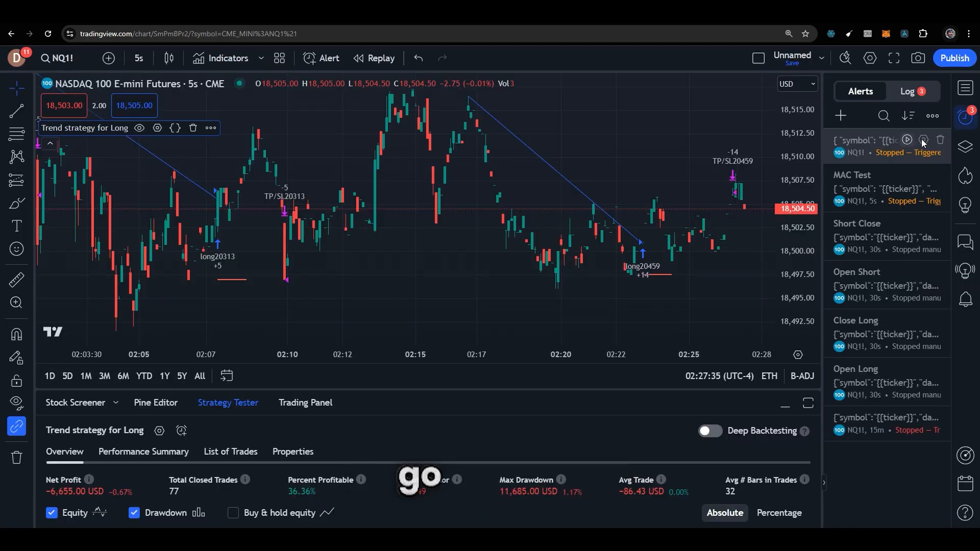Open the 5s interval selector
The width and height of the screenshot is (980, 551).
coord(139,58)
